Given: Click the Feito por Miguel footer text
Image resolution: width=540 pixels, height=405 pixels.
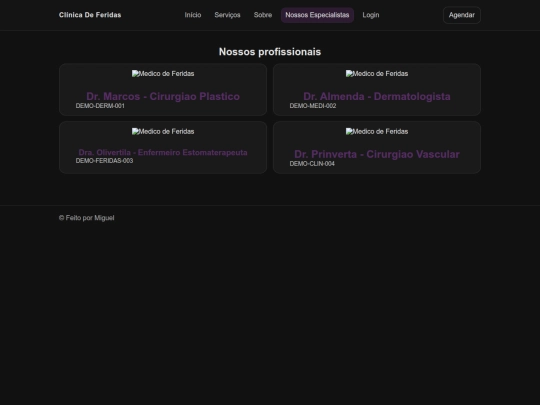Looking at the screenshot, I should 86,218.
